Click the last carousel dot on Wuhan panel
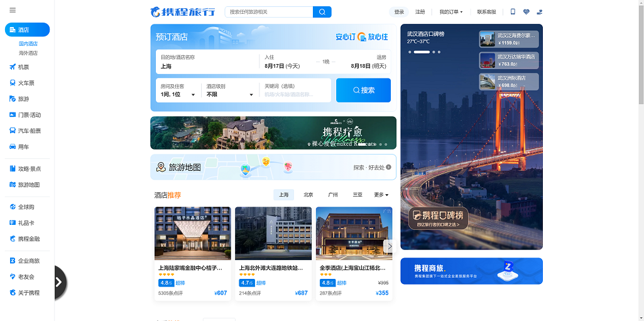Image resolution: width=644 pixels, height=321 pixels. pos(439,52)
